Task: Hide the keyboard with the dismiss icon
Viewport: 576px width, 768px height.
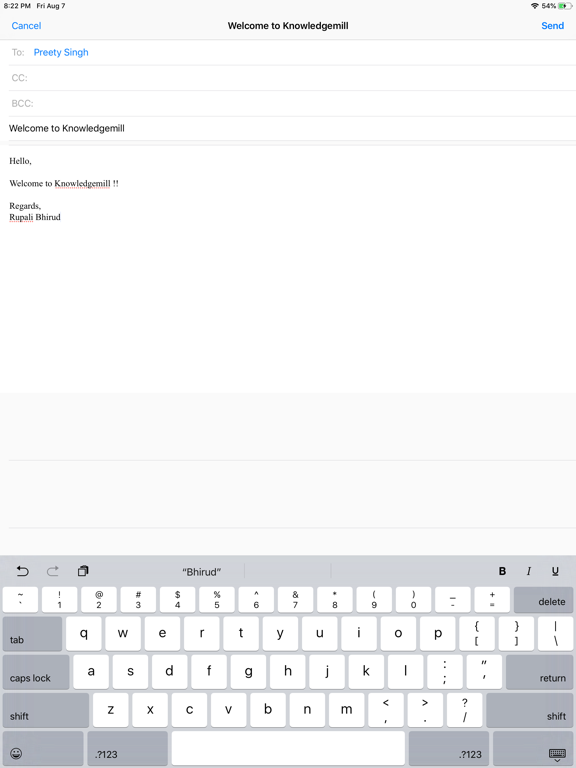Action: (533, 748)
